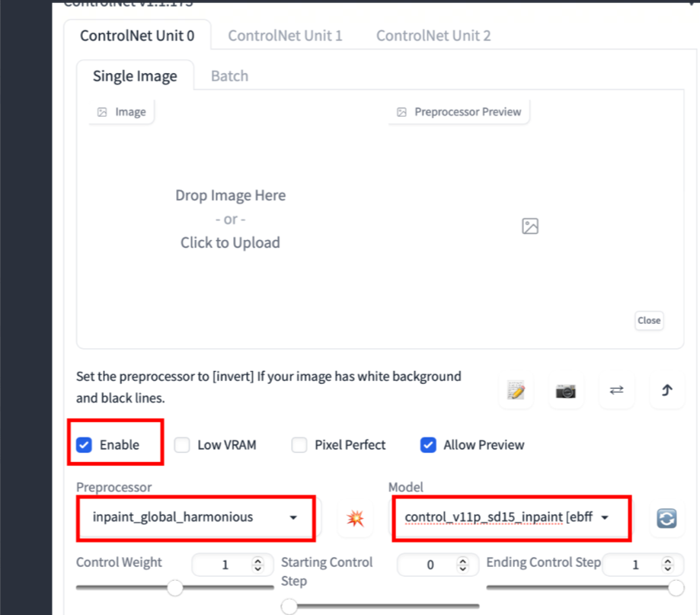Click the camera webcam icon
The width and height of the screenshot is (700, 615).
point(566,391)
